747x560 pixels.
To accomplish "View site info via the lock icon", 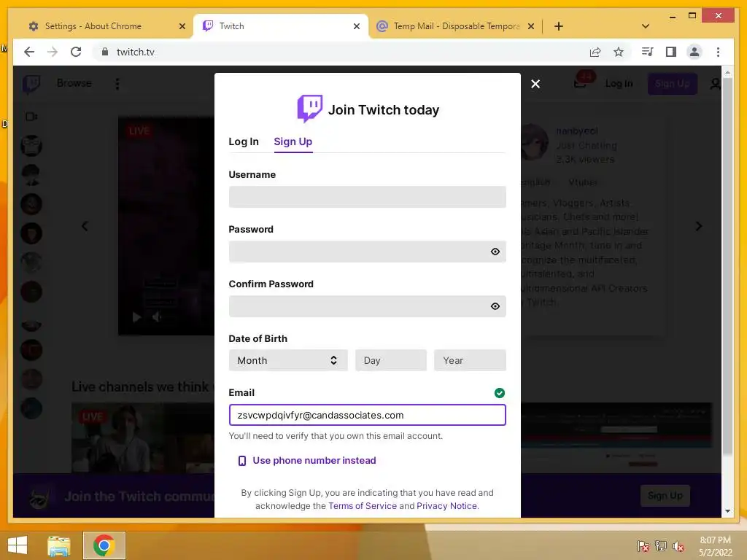I will point(105,52).
